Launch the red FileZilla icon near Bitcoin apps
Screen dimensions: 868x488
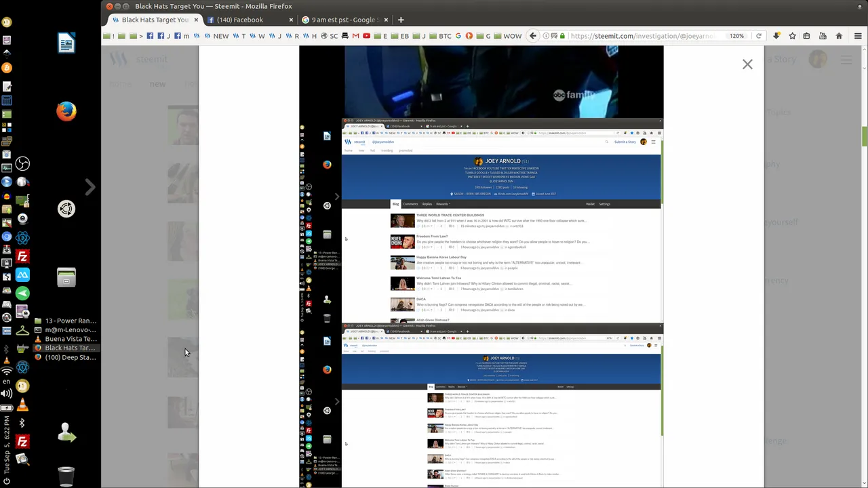(x=22, y=257)
